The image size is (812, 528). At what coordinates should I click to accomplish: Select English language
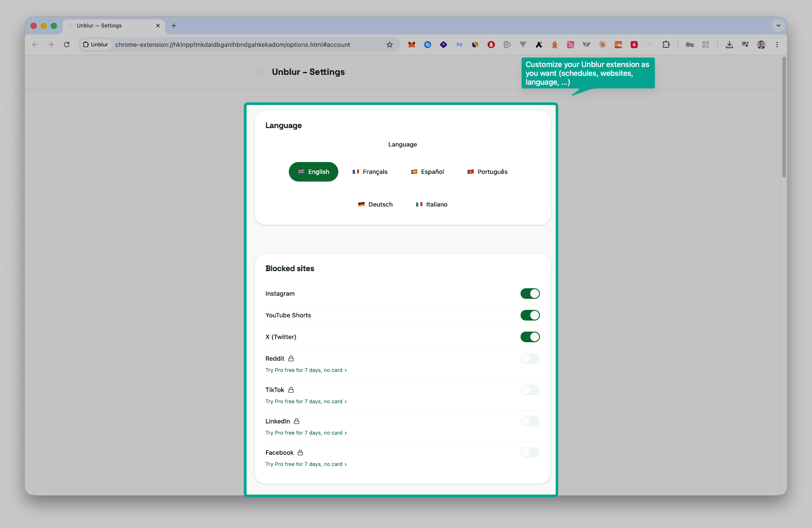[x=313, y=172]
